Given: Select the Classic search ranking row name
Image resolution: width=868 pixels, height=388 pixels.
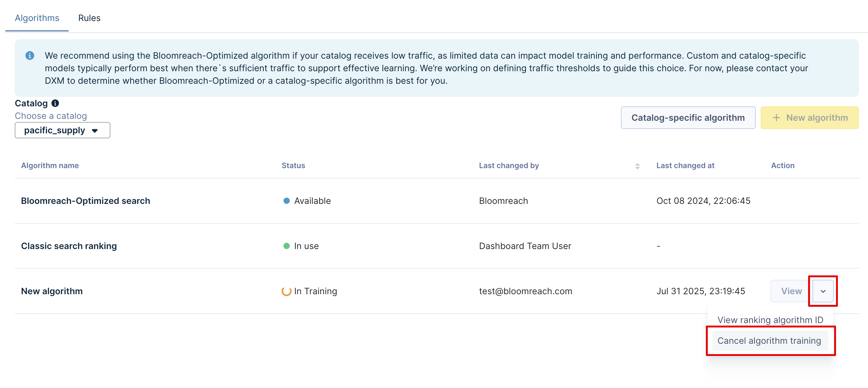Looking at the screenshot, I should 69,246.
